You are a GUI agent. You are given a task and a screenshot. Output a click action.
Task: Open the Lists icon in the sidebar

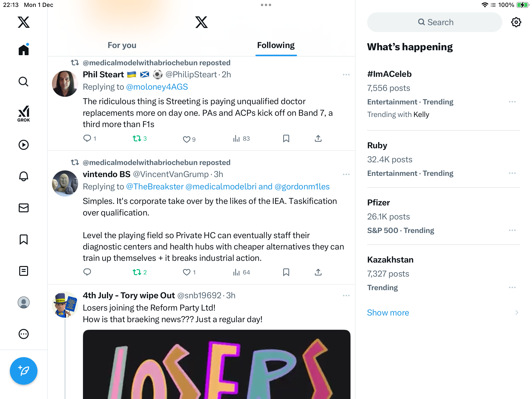coord(24,271)
